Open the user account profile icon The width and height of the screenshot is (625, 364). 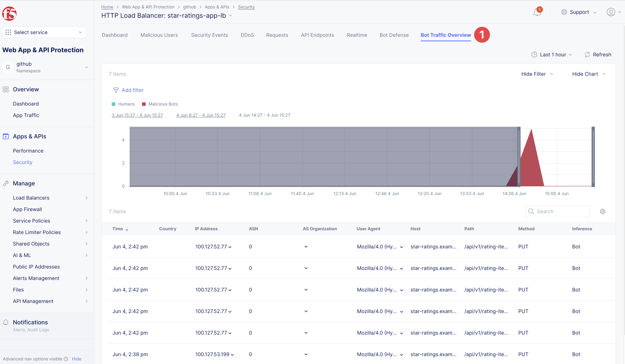point(611,12)
